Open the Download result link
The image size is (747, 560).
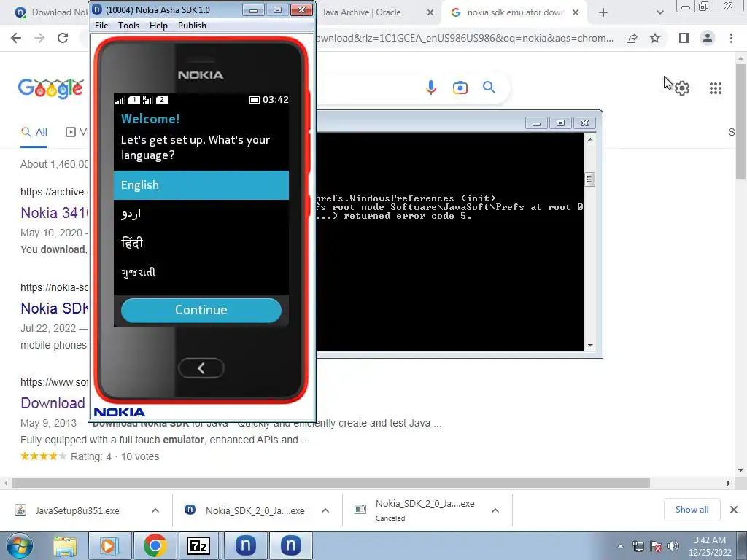click(x=53, y=403)
